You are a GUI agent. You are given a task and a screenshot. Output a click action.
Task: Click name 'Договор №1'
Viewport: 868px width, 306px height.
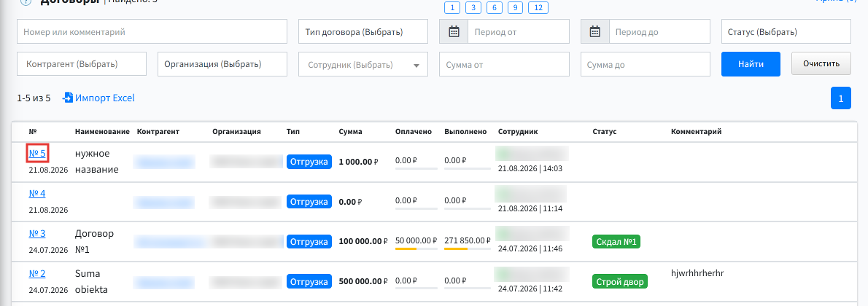94,241
